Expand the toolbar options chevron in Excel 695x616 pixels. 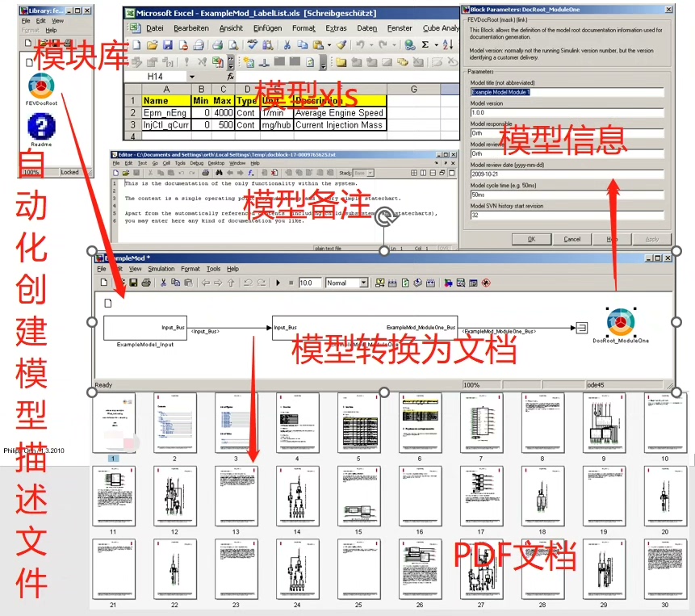coord(231,62)
